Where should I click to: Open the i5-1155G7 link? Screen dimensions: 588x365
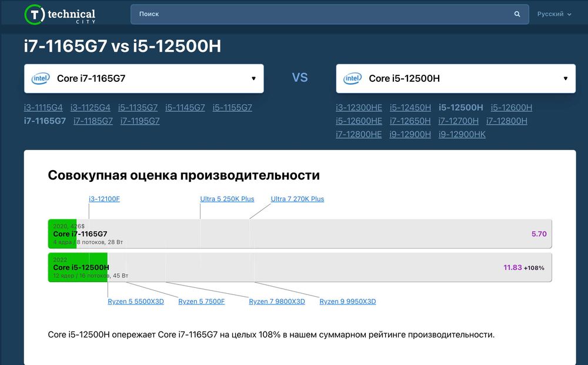(x=232, y=107)
